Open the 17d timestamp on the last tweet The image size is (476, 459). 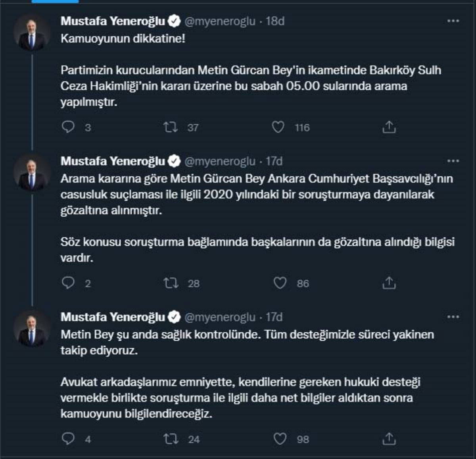coord(274,317)
